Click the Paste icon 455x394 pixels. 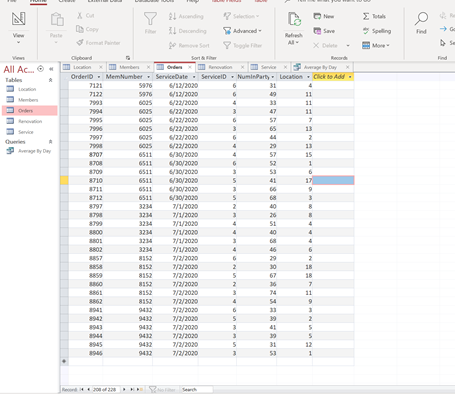57,19
